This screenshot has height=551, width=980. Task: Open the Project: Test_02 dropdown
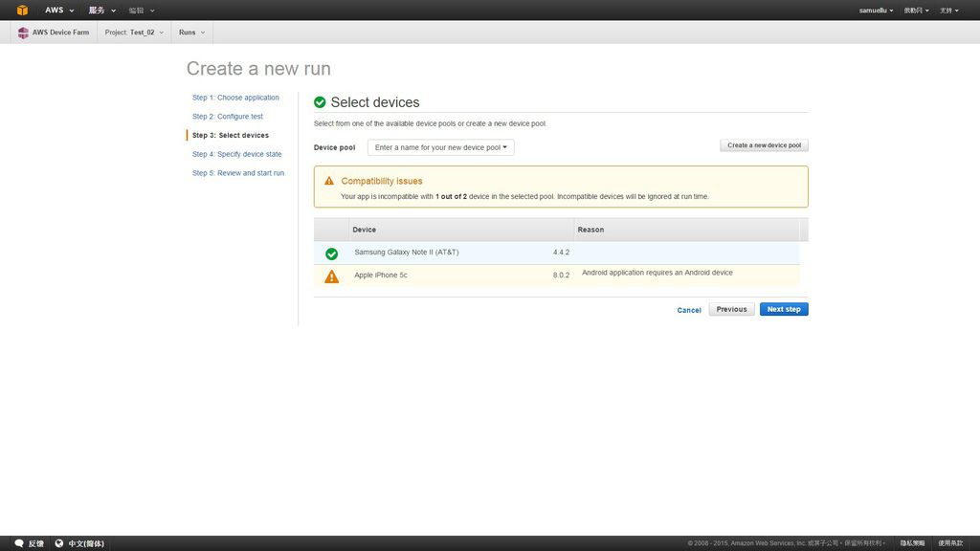pyautogui.click(x=134, y=33)
